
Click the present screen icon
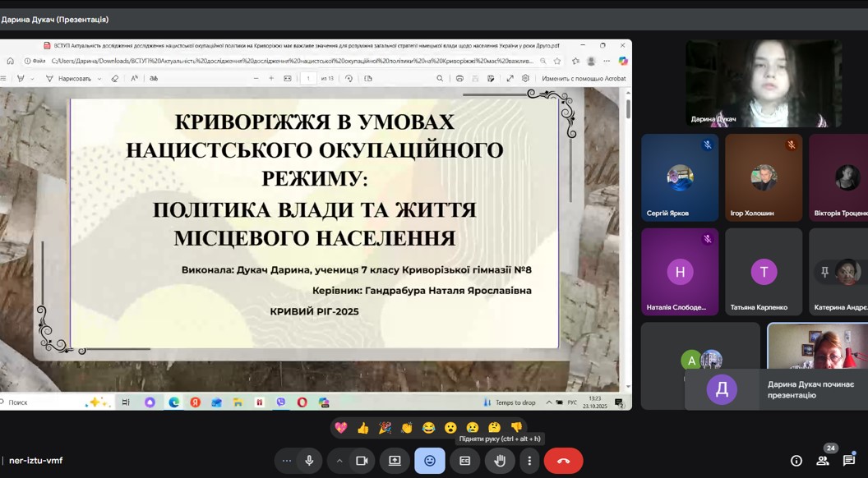395,461
